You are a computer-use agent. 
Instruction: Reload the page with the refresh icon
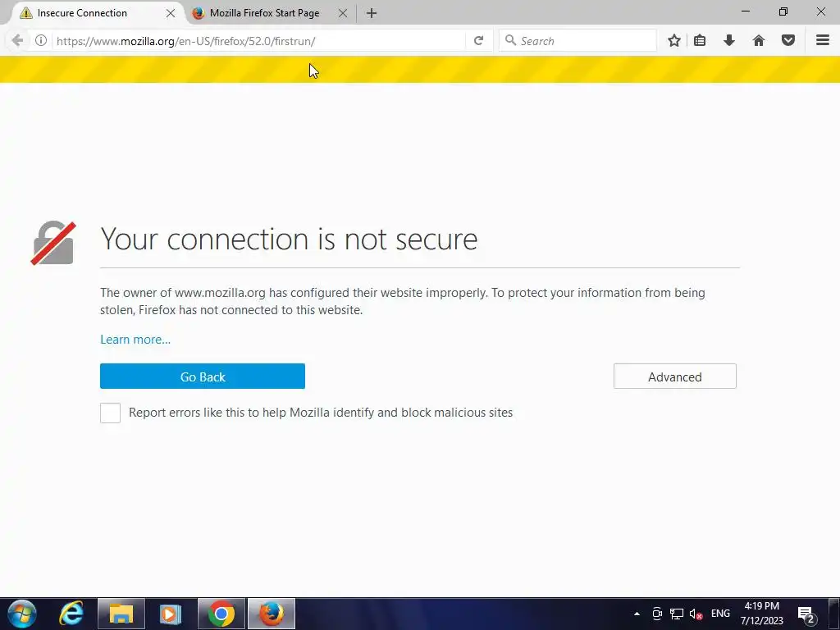[x=478, y=41]
